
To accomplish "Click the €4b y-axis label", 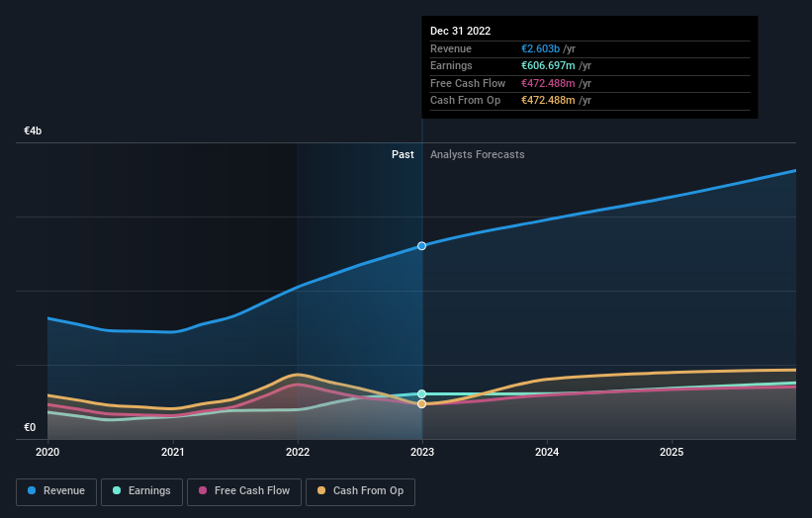I will 33,130.
